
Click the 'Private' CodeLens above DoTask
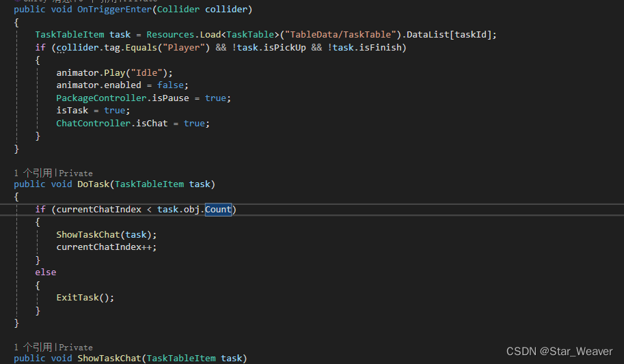pyautogui.click(x=76, y=173)
